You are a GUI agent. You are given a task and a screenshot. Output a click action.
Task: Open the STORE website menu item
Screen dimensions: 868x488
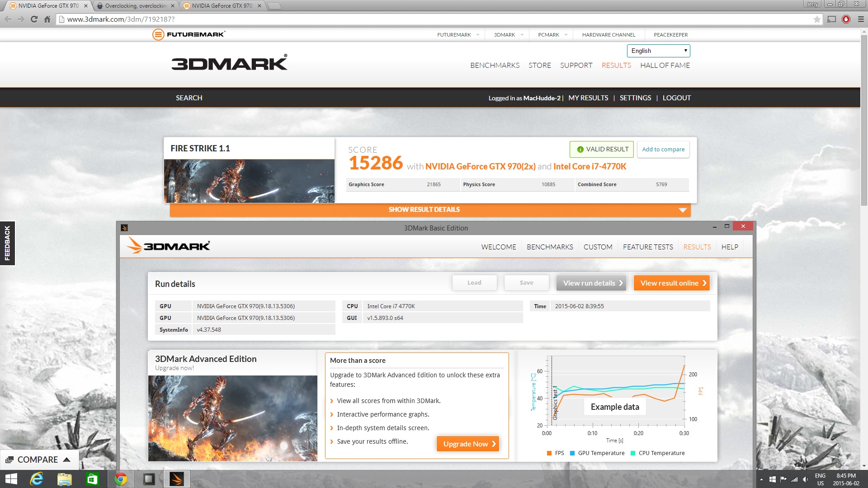tap(540, 65)
